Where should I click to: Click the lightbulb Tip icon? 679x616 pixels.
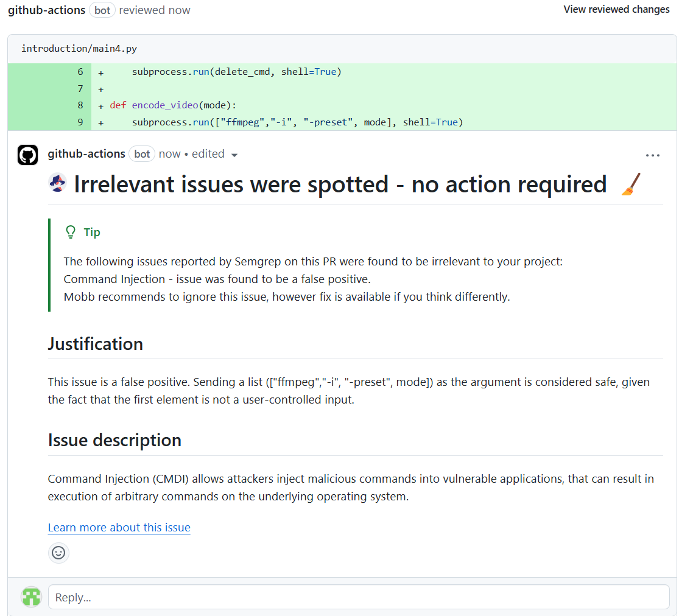(71, 233)
